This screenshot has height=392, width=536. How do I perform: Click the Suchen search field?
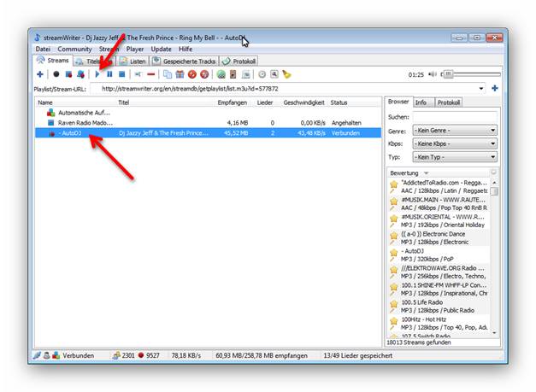(455, 117)
